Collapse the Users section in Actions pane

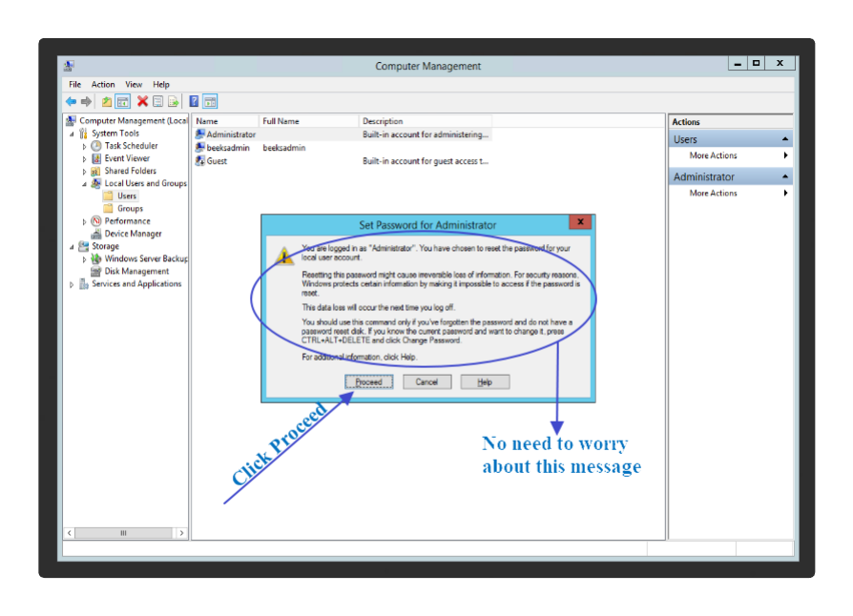click(785, 139)
